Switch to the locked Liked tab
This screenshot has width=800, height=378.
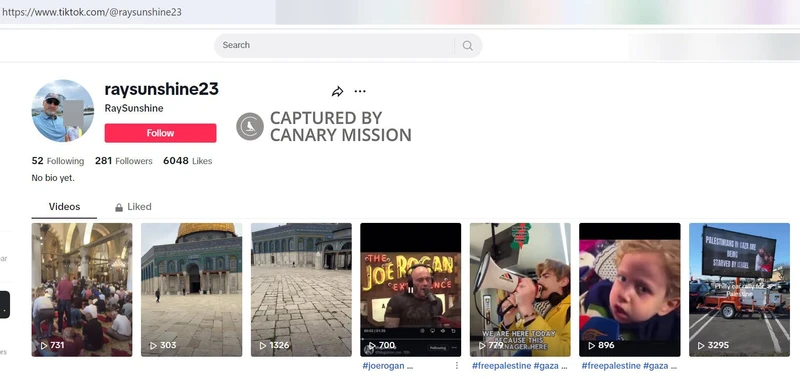pos(133,207)
